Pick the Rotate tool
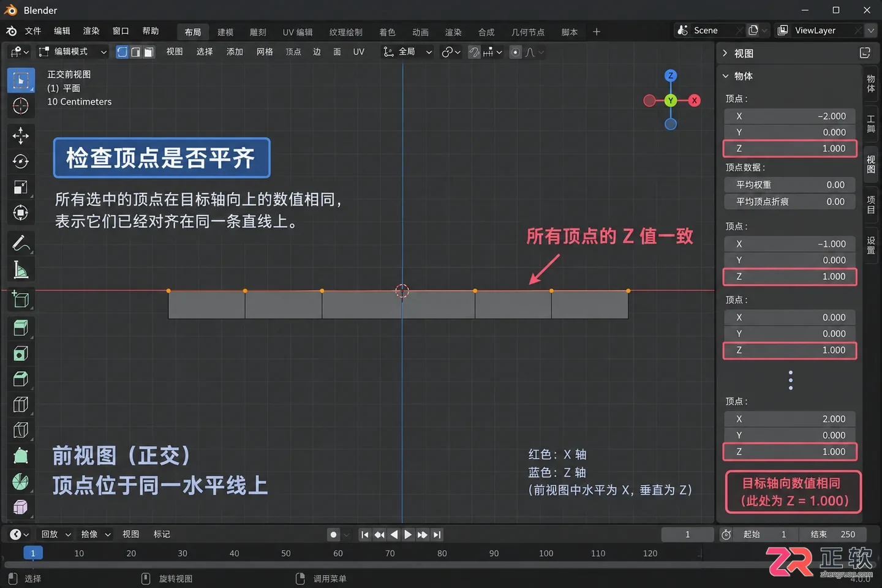Viewport: 882px width, 588px height. pos(21,161)
